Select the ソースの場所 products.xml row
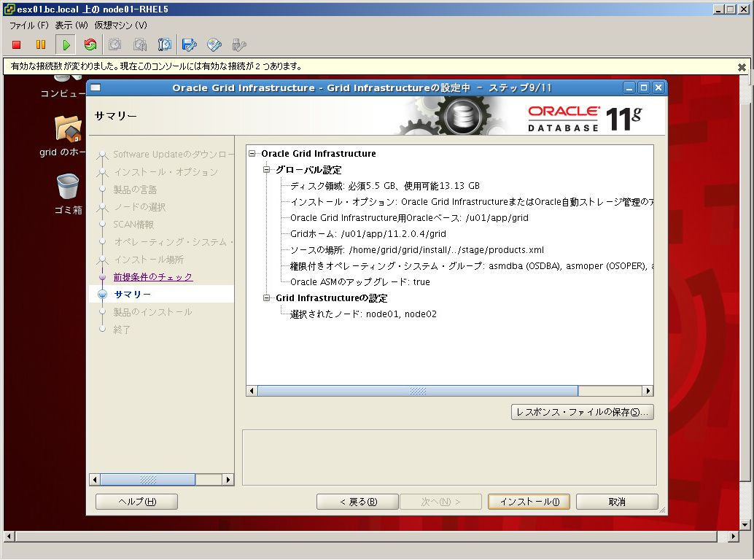The height and width of the screenshot is (560, 754). [x=417, y=250]
